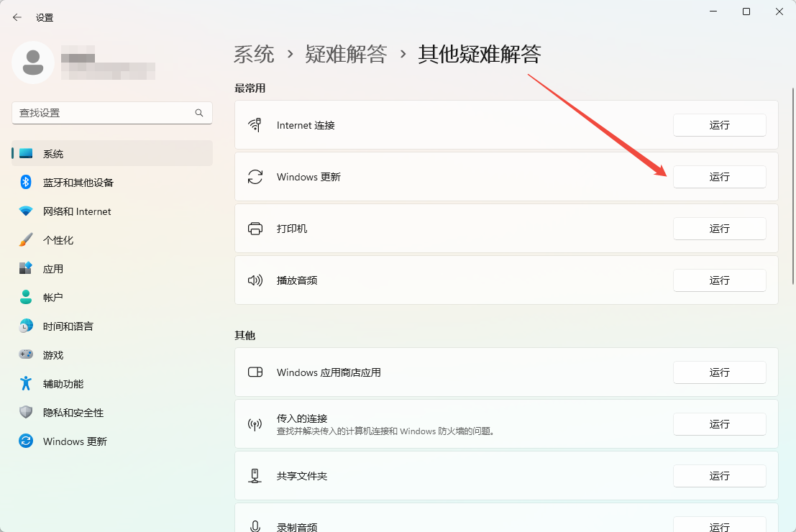Click the Windows 应用商店应用 icon

tap(255, 372)
